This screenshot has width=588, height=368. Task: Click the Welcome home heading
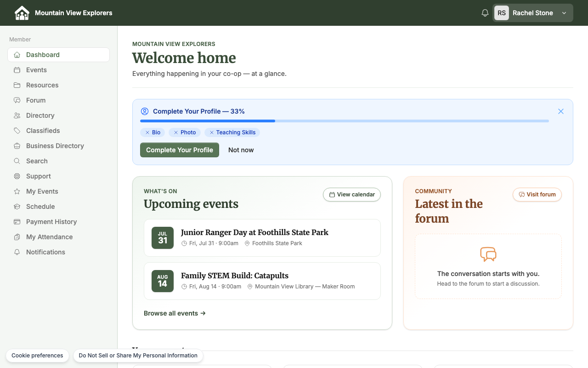[x=184, y=58]
